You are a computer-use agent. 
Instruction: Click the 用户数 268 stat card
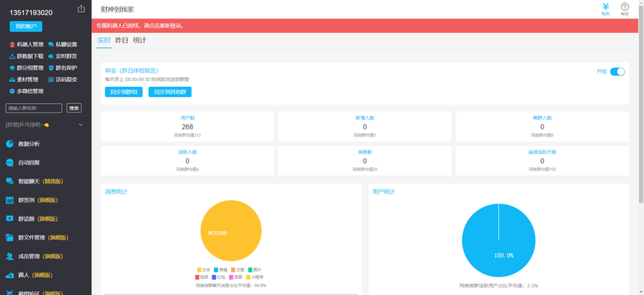(x=188, y=126)
